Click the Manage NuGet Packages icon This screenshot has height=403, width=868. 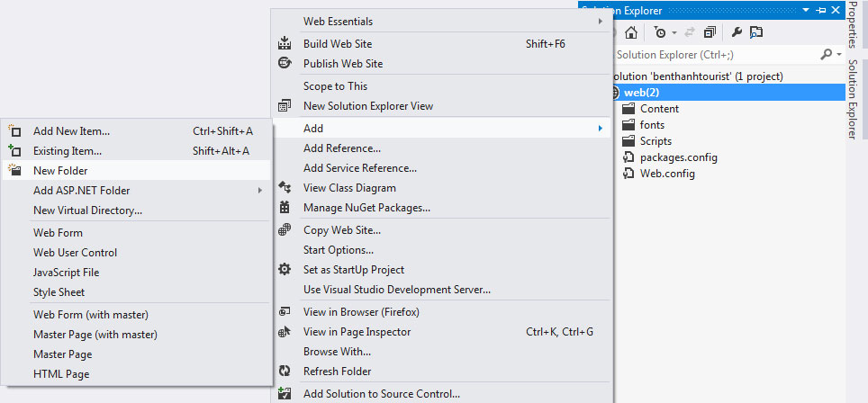[x=285, y=207]
